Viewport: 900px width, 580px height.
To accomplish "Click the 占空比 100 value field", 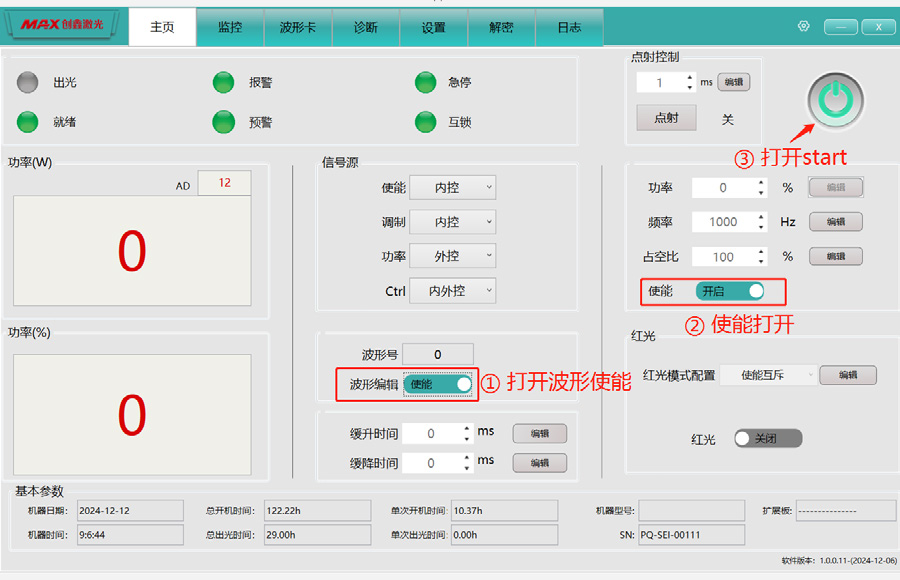I will pyautogui.click(x=723, y=257).
